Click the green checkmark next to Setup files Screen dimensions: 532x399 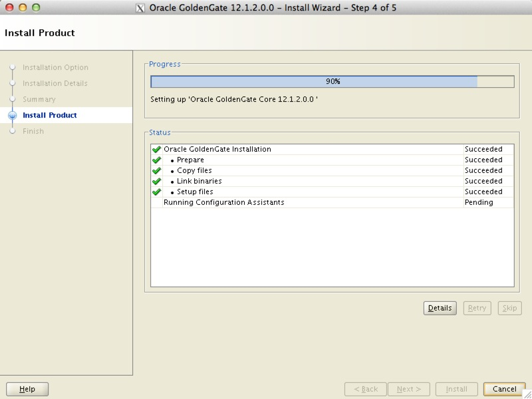156,192
